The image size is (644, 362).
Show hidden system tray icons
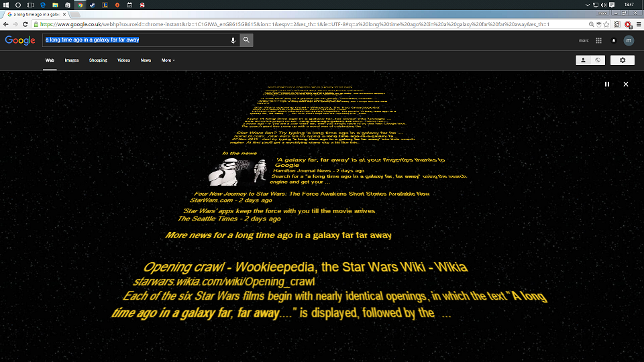coord(588,5)
